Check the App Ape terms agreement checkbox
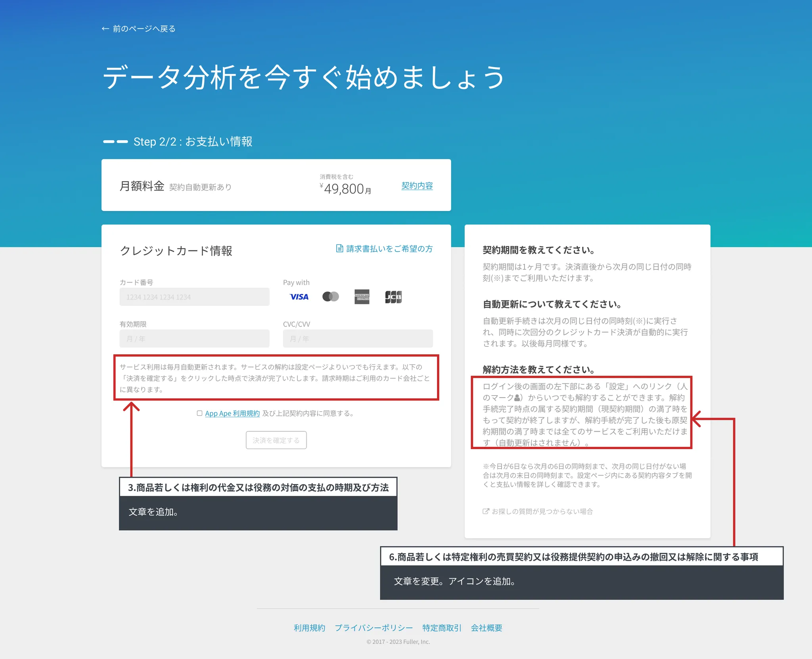This screenshot has height=659, width=812. point(199,413)
